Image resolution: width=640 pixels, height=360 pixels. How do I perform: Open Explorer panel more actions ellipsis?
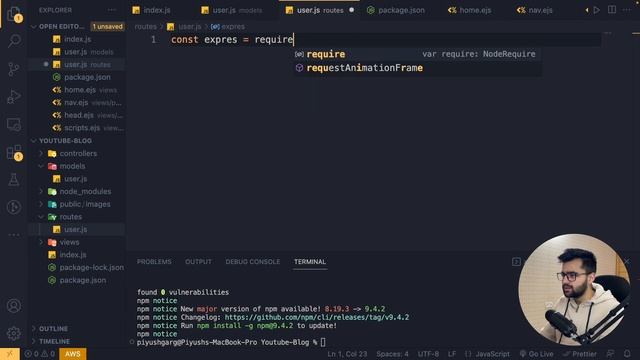111,10
